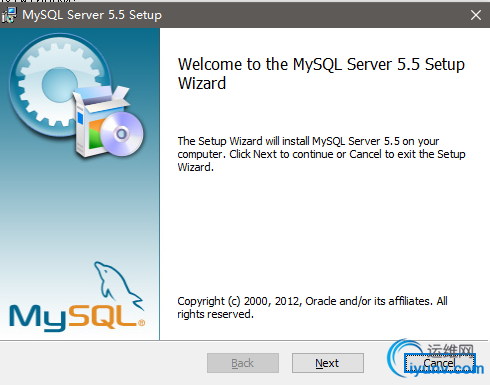Click the Cancel button to exit setup
This screenshot has height=385, width=490.
point(440,363)
